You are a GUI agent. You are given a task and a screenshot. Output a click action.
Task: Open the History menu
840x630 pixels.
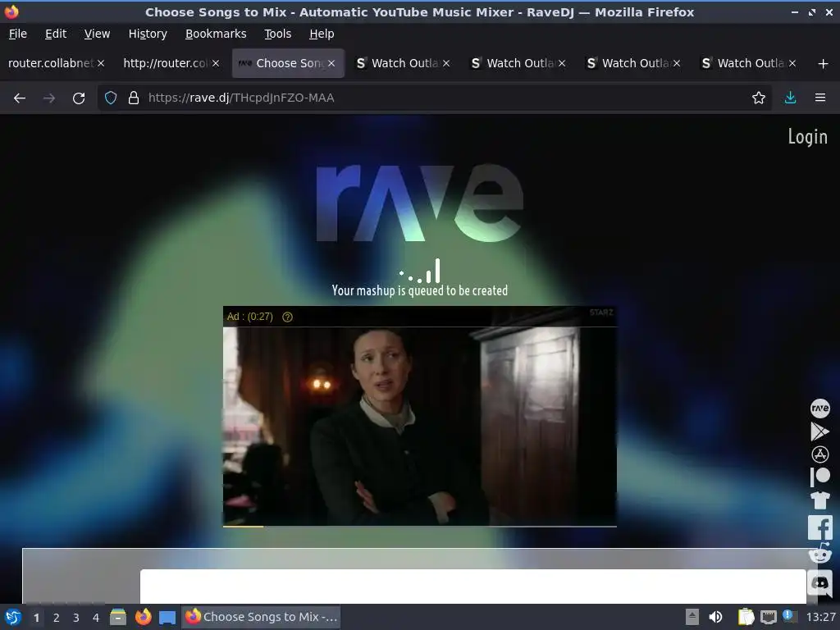point(148,34)
